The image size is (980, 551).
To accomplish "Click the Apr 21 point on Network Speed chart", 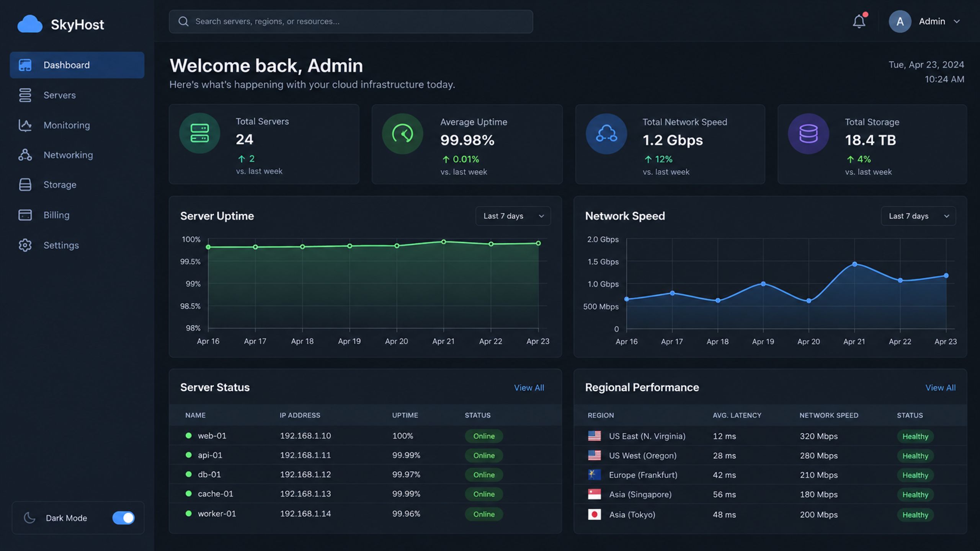I will pos(854,264).
